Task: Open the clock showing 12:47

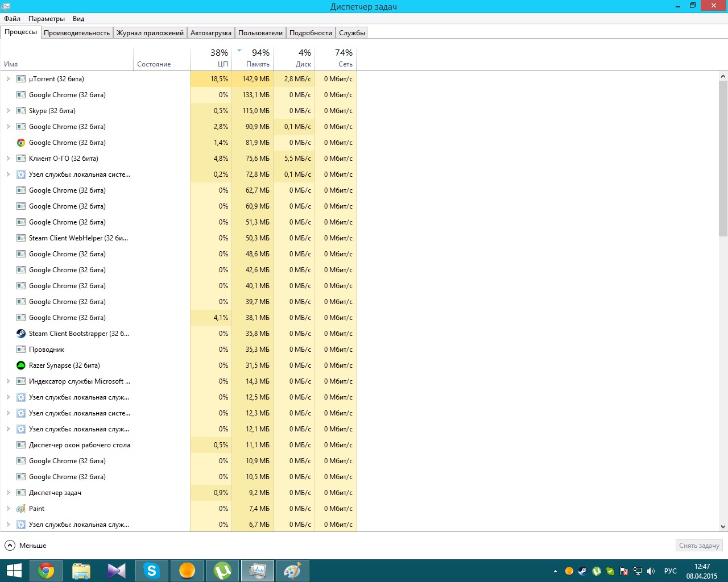Action: tap(702, 571)
